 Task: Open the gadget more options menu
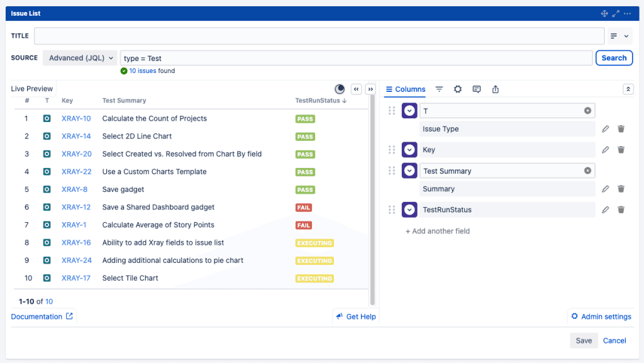[x=627, y=13]
